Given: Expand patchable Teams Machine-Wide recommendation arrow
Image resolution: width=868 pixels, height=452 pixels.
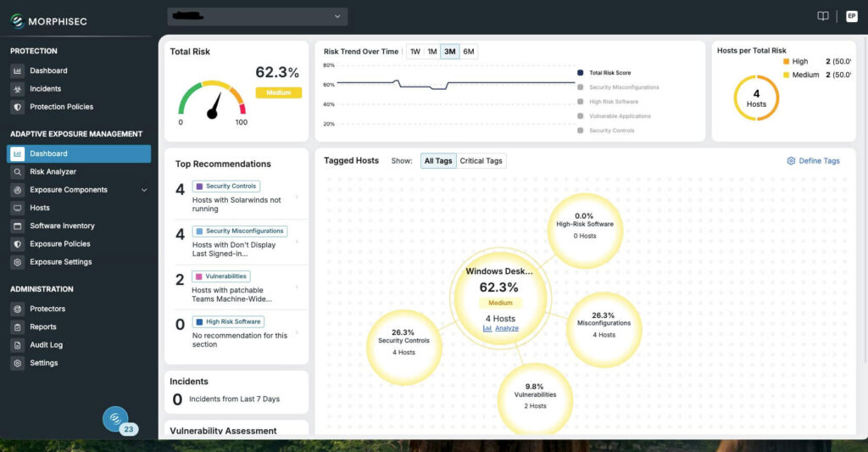Looking at the screenshot, I should pyautogui.click(x=298, y=287).
